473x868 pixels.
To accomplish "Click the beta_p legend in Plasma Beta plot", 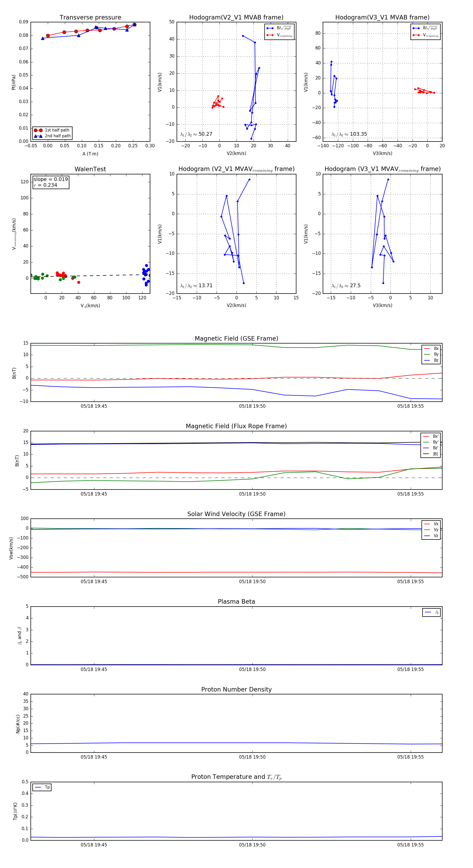I will [x=431, y=612].
